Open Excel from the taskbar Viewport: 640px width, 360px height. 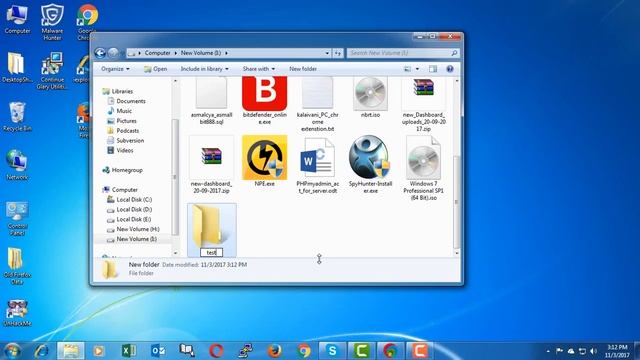pos(129,351)
